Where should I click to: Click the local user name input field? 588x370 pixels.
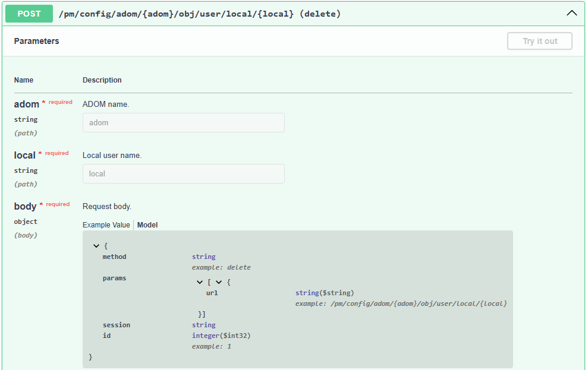tap(183, 174)
